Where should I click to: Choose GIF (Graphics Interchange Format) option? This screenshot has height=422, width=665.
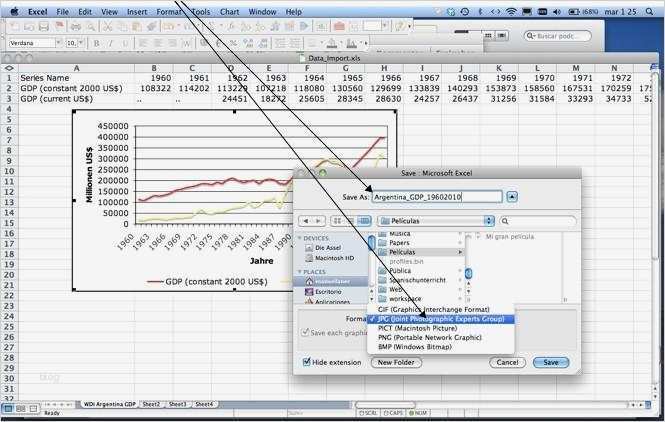(441, 310)
